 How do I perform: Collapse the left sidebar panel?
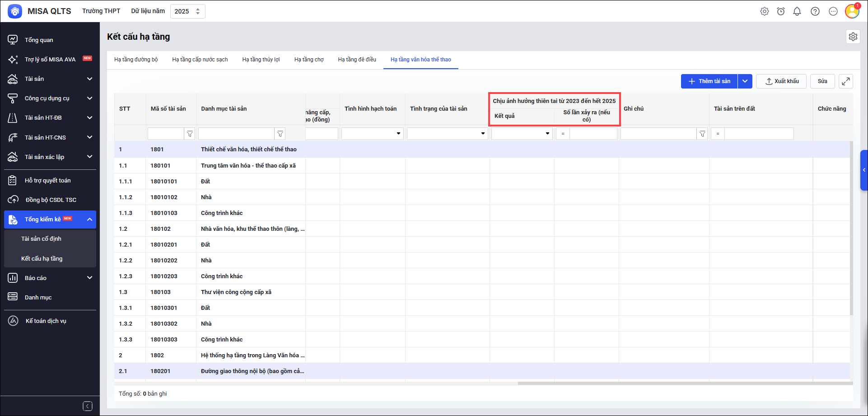(88, 406)
